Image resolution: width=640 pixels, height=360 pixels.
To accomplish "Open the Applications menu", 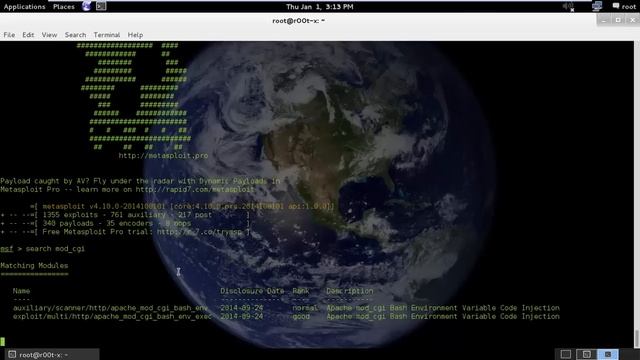I will [24, 7].
